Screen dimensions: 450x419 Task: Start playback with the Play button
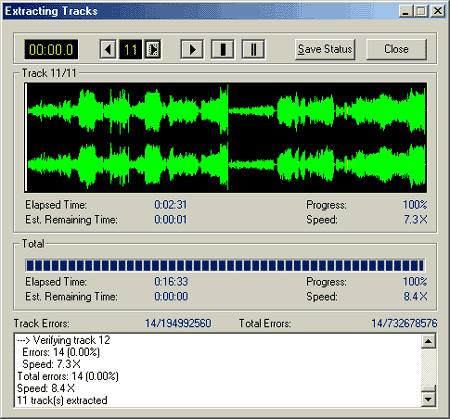tap(192, 49)
